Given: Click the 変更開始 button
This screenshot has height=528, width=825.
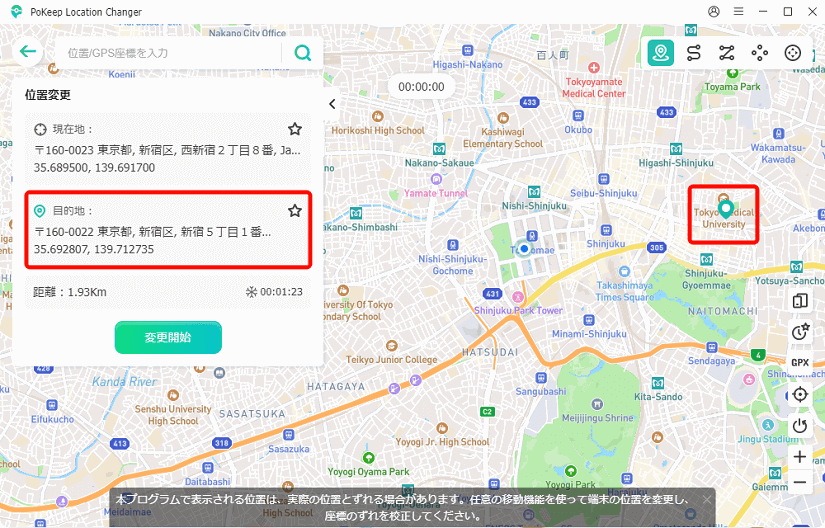Looking at the screenshot, I should coord(168,337).
